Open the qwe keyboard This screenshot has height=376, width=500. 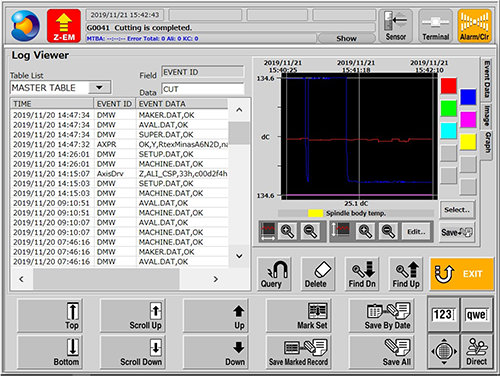477,314
